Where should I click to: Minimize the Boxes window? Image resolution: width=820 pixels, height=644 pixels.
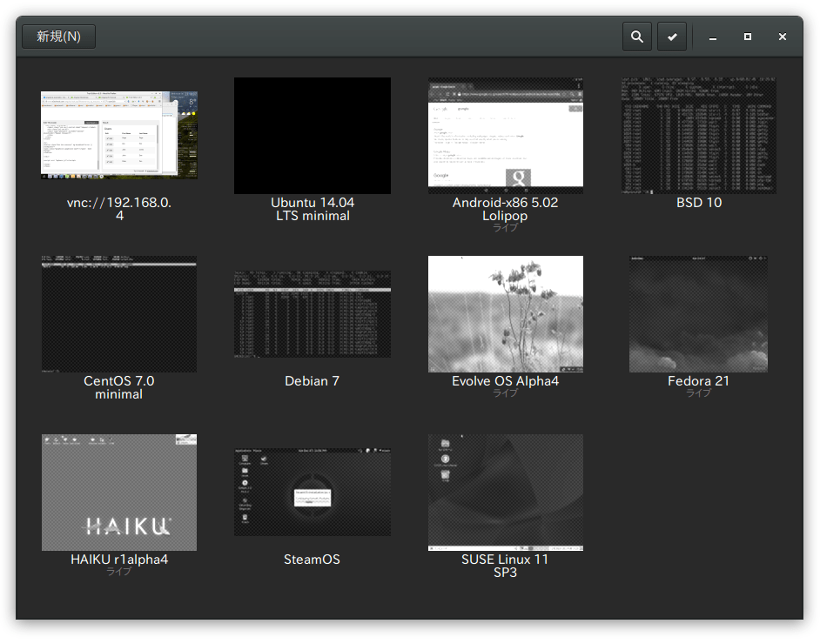coord(713,37)
